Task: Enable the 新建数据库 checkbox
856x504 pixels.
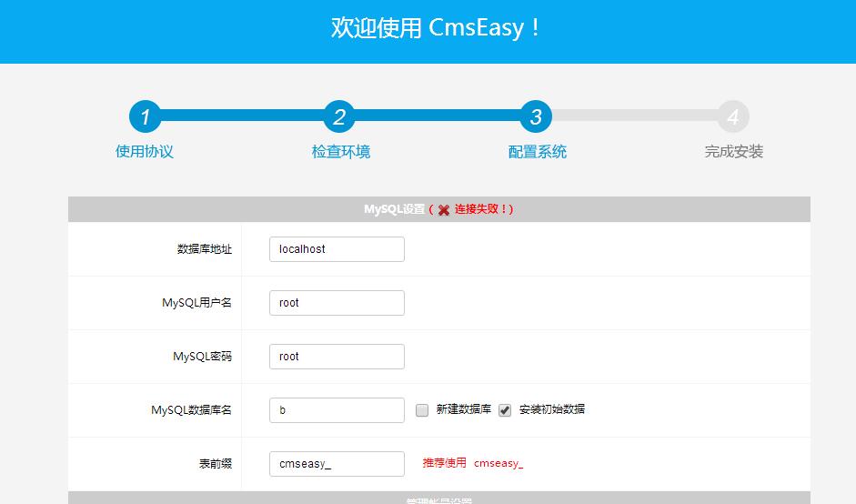Action: (422, 410)
